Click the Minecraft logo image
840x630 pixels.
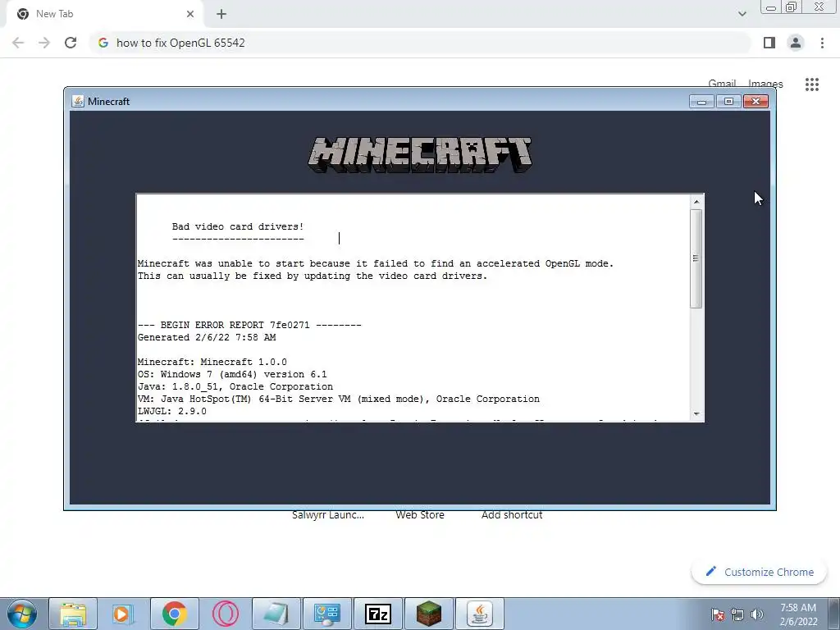click(x=420, y=154)
